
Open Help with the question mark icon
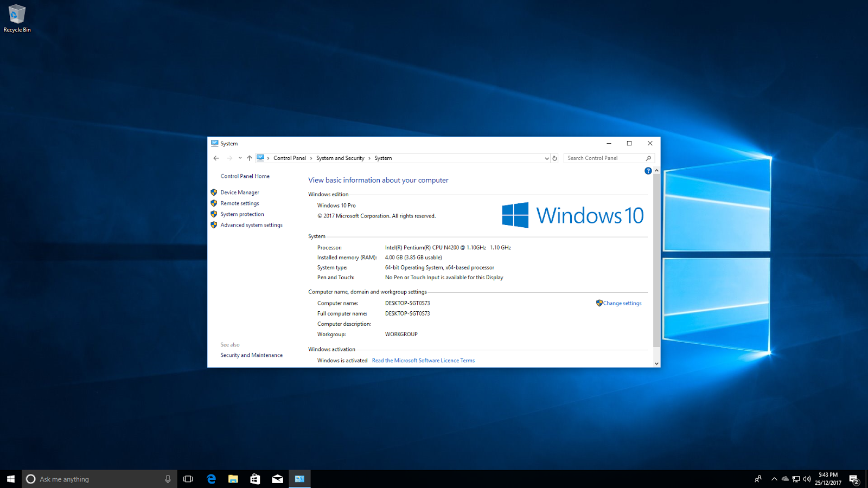[x=648, y=171]
